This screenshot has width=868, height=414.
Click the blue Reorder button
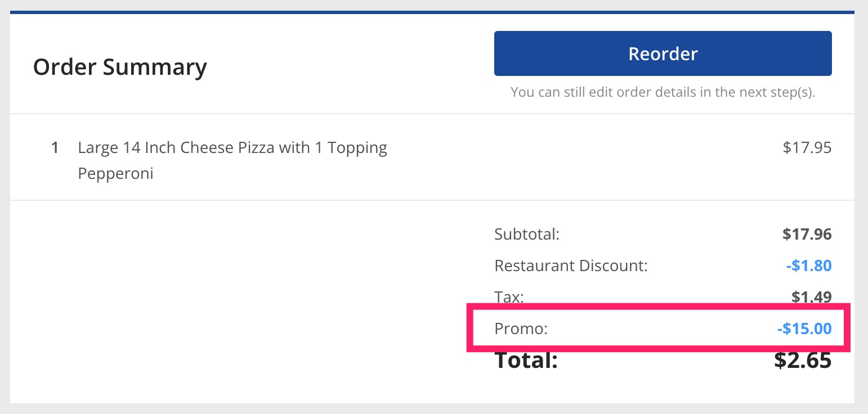click(663, 53)
